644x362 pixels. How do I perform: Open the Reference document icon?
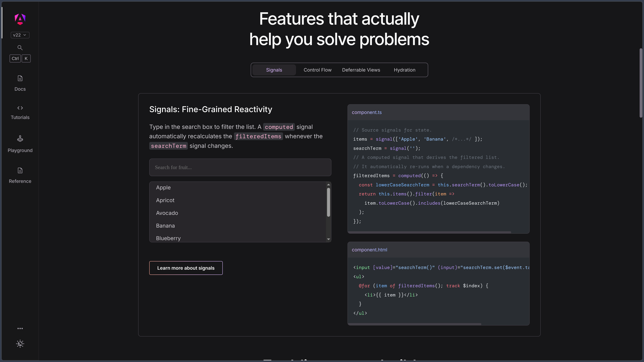coord(20,170)
